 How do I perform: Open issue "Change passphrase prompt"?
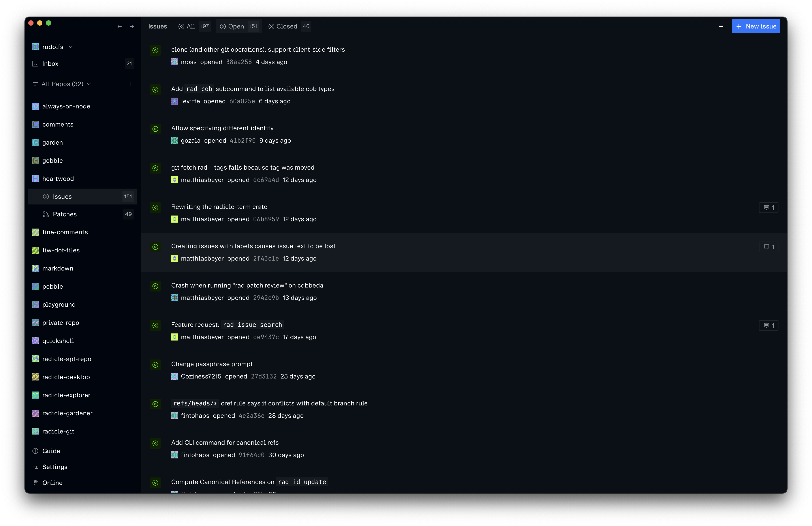(212, 364)
